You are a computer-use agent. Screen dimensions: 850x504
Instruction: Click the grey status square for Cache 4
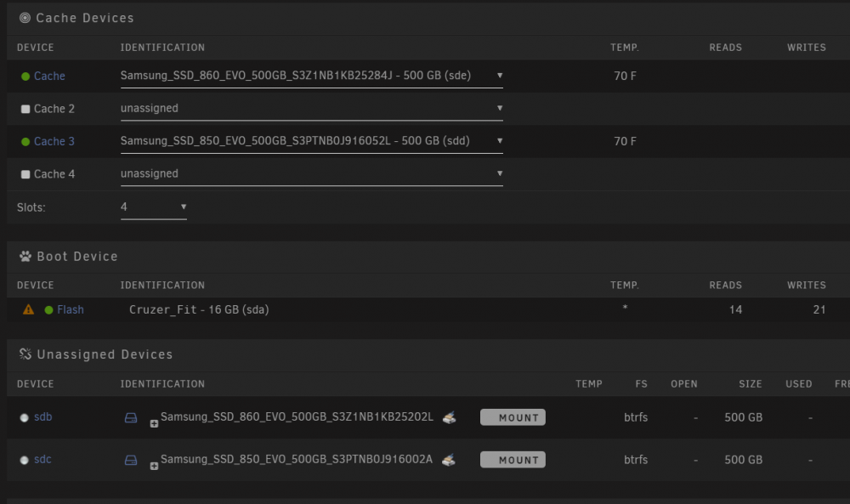(x=25, y=174)
